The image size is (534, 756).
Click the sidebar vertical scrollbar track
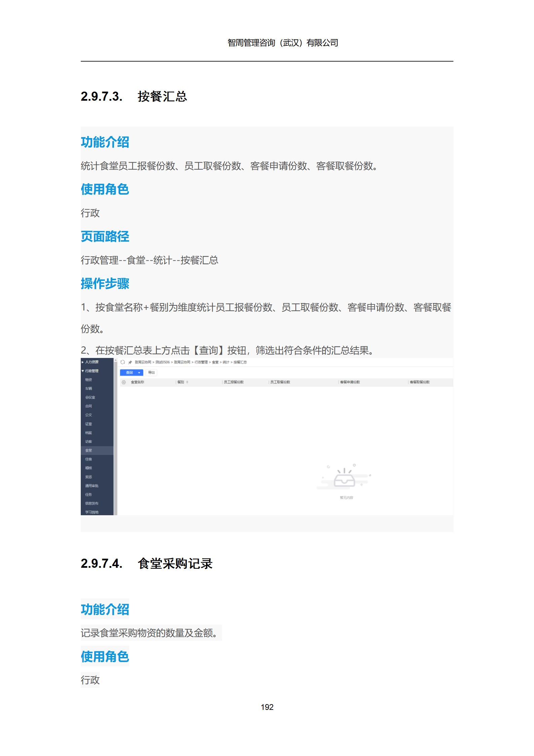click(115, 438)
